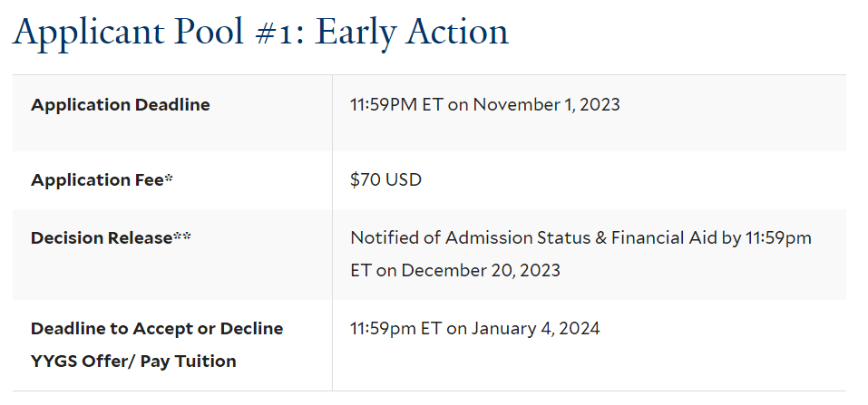Click the word 'USD' in the fee row
868x405 pixels.
(x=404, y=179)
